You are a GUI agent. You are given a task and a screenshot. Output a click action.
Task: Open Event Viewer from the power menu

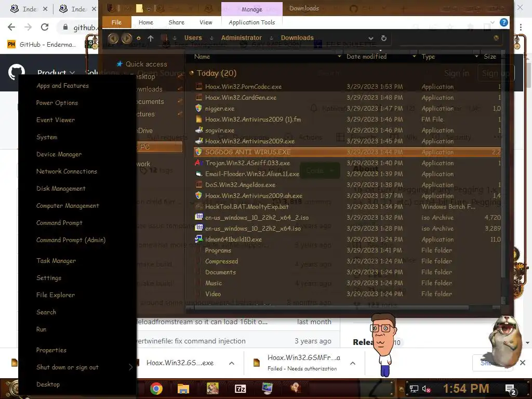(x=55, y=120)
